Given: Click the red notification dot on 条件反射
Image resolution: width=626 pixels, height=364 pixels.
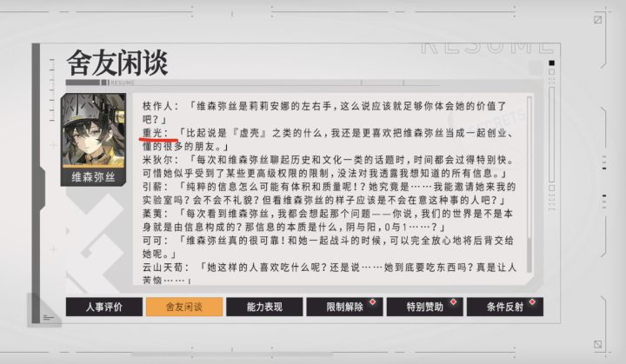Looking at the screenshot, I should 532,301.
